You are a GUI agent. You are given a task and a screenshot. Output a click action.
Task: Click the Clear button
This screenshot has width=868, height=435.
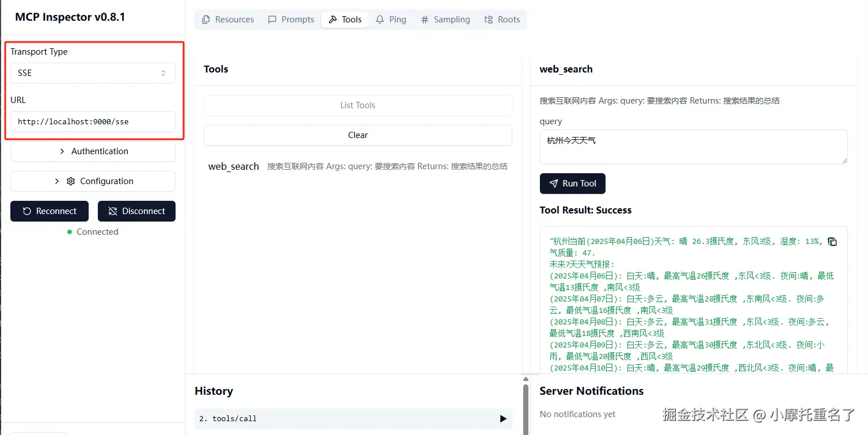[358, 135]
